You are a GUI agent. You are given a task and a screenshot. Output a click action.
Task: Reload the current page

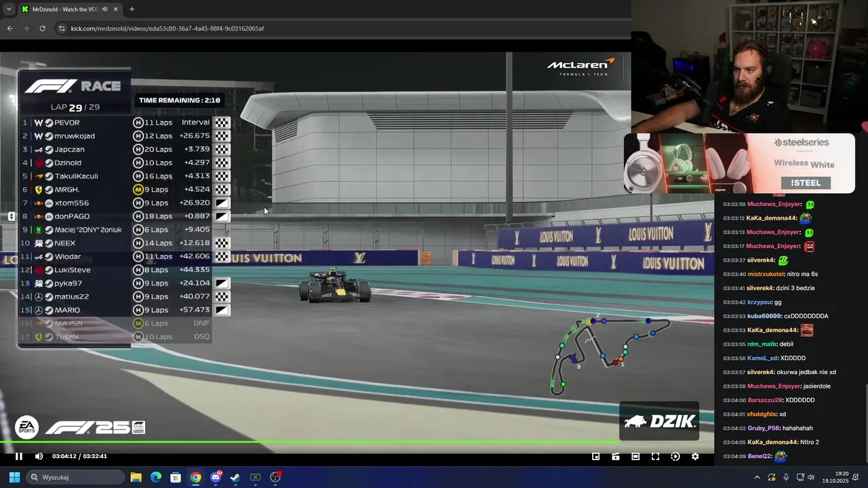42,28
